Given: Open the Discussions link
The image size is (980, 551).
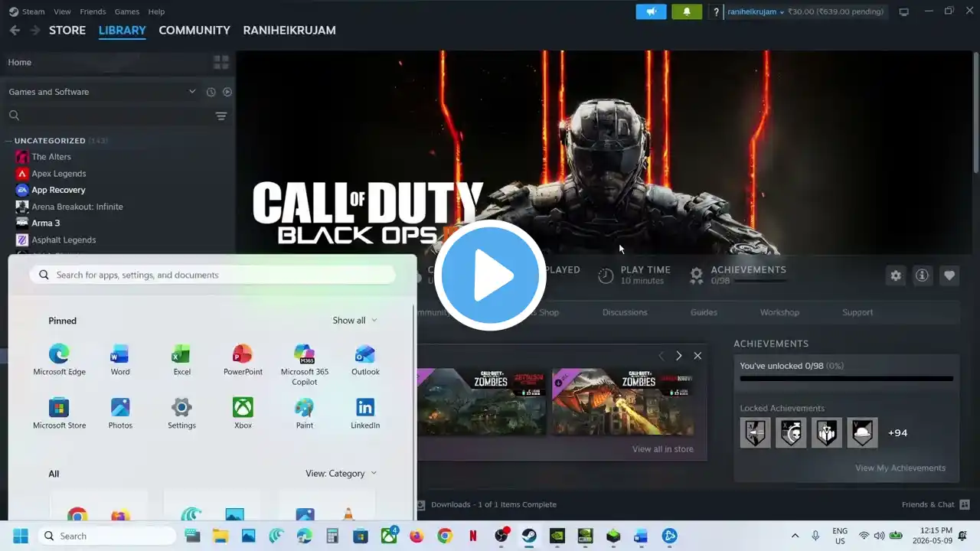Looking at the screenshot, I should point(625,312).
